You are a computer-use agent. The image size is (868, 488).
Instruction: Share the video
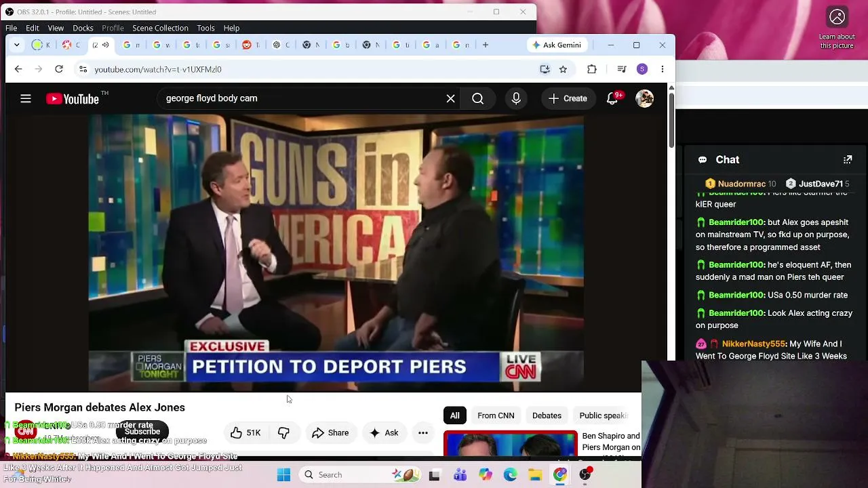tap(330, 433)
